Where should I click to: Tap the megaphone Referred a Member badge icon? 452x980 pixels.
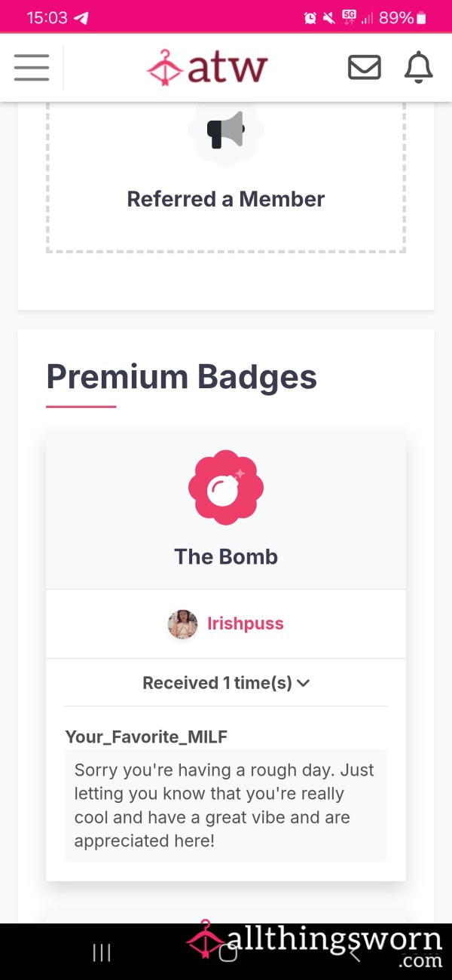(x=226, y=131)
